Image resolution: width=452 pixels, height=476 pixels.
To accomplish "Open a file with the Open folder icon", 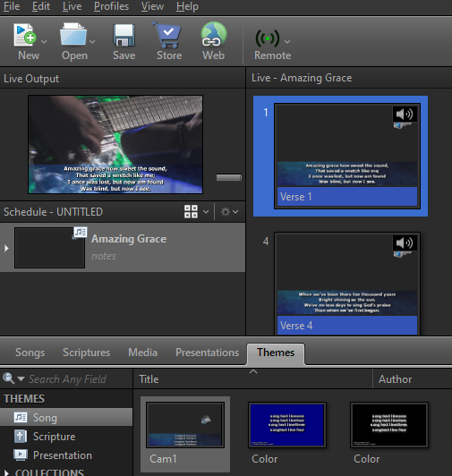I will 73,35.
